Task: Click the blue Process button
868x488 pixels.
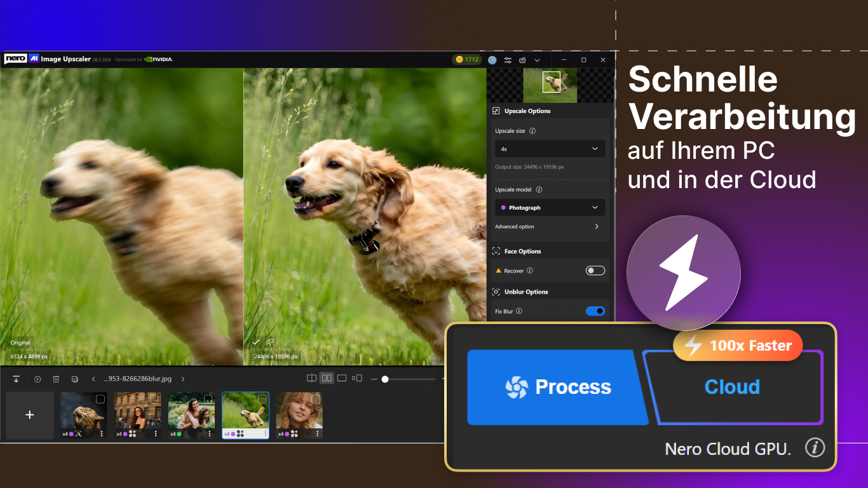Action: [x=557, y=387]
